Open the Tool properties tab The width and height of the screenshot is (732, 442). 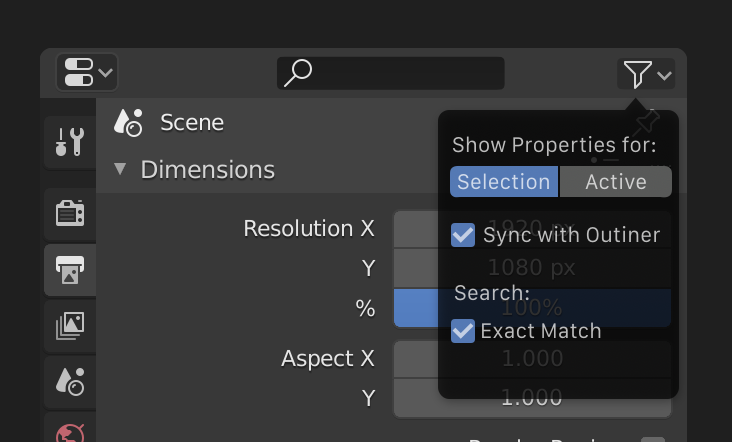click(70, 143)
